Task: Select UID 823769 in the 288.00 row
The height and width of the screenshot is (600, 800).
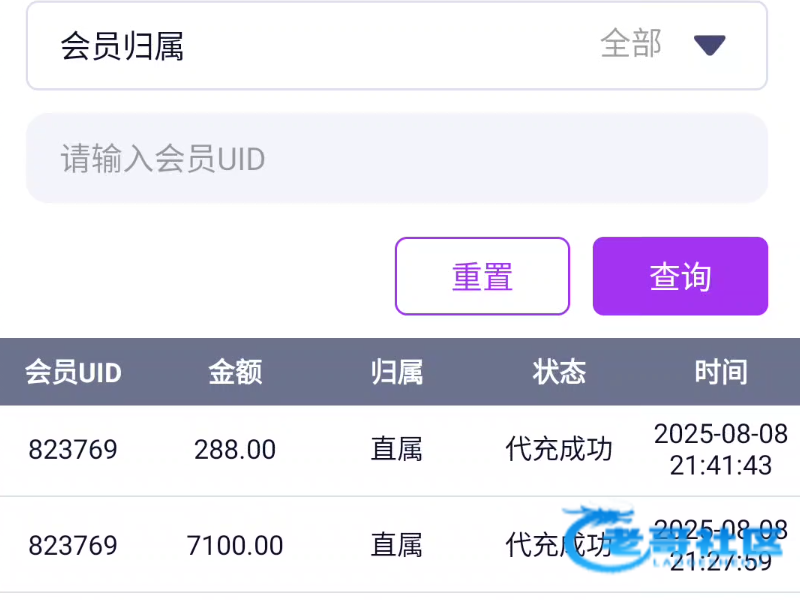Action: 73,450
